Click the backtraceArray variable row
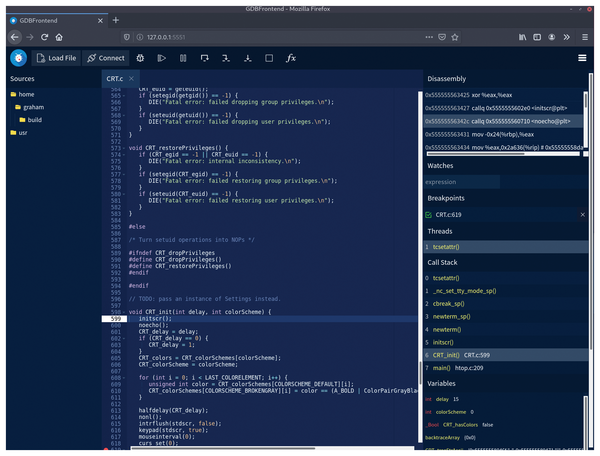 (x=504, y=438)
